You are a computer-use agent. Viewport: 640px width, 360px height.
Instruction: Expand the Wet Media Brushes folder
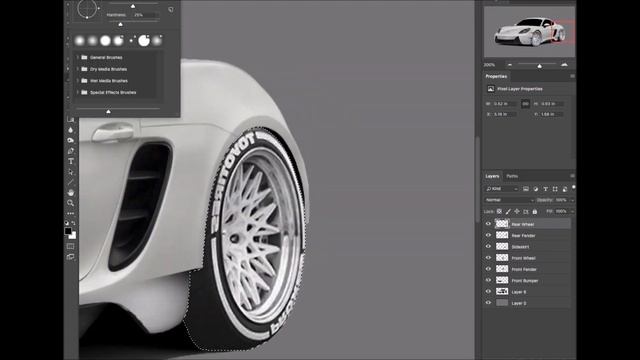point(78,81)
